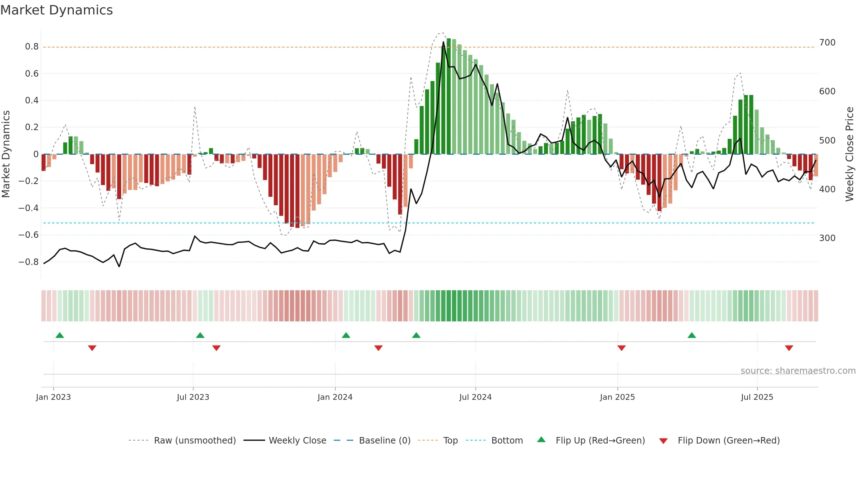Click the 0.4 left axis tick label

point(32,100)
